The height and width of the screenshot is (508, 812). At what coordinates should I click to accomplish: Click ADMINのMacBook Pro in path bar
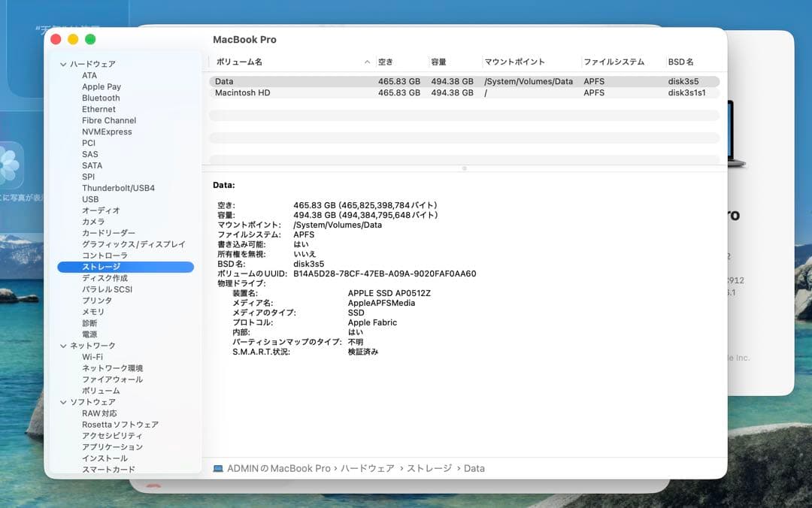pos(279,469)
